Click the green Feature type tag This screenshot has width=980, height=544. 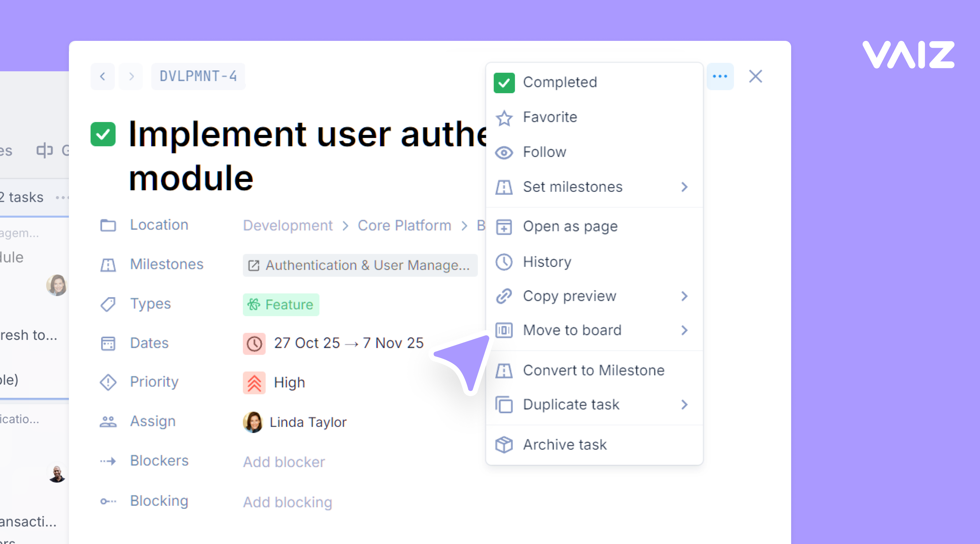tap(281, 304)
